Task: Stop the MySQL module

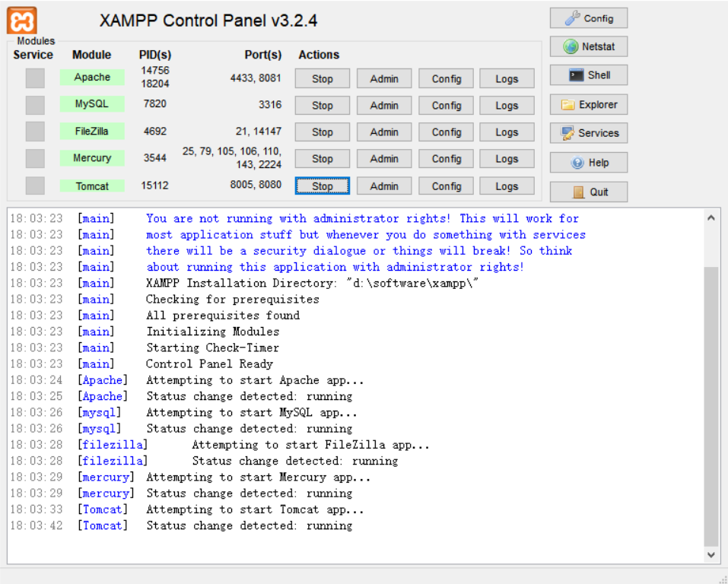Action: tap(323, 106)
